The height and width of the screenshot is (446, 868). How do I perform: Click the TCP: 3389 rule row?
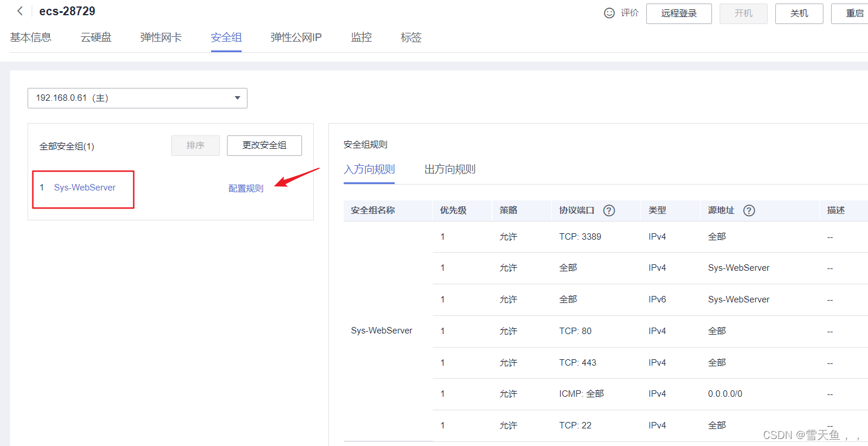click(580, 237)
